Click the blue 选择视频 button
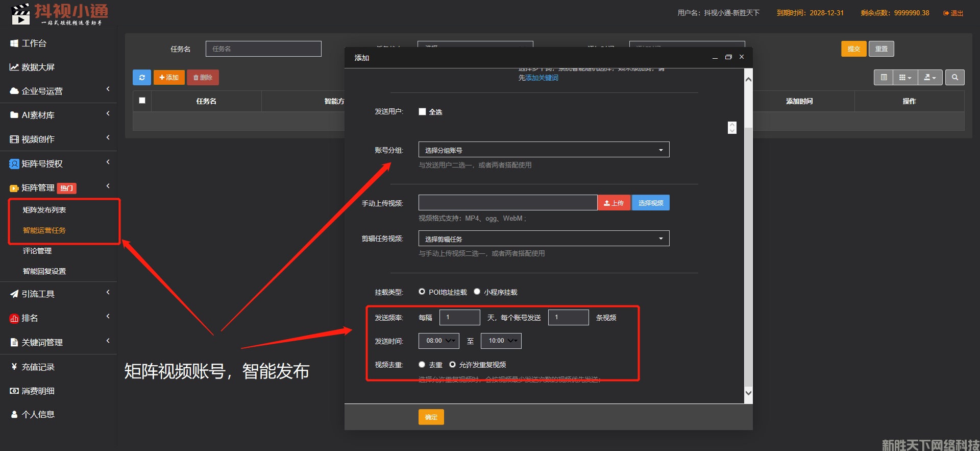 coord(650,203)
